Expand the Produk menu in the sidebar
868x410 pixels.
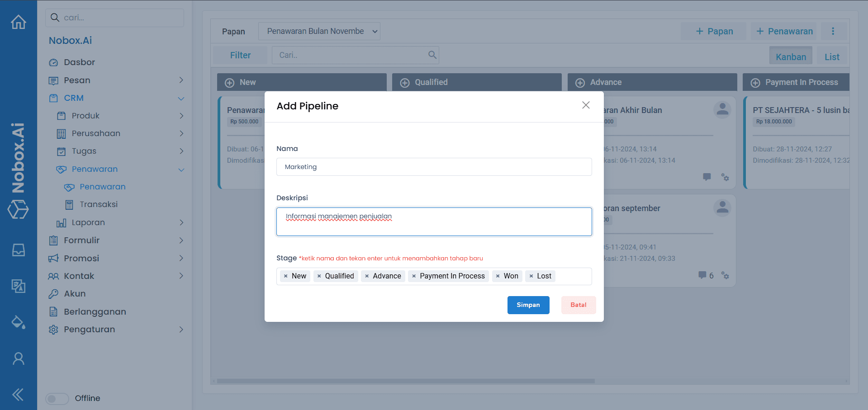181,116
